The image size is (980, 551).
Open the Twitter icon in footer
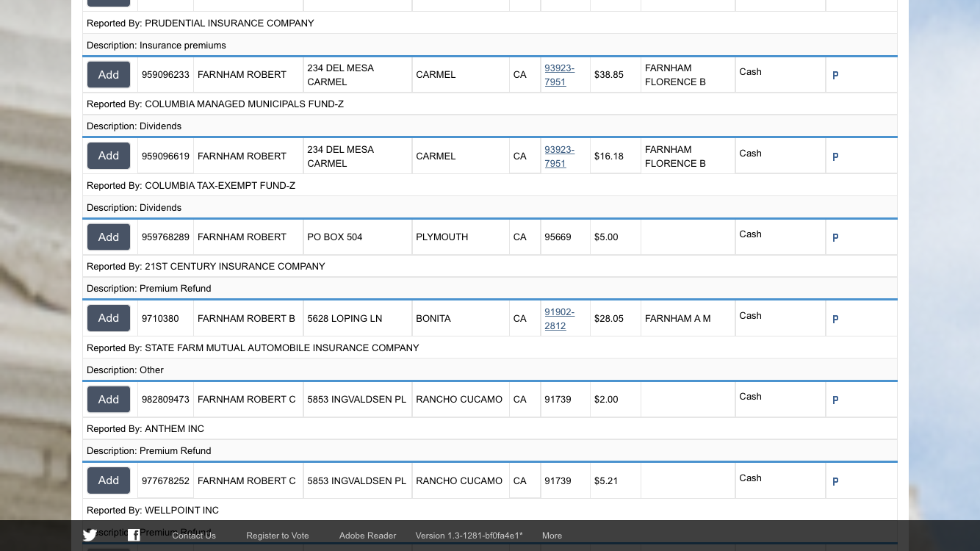(90, 536)
